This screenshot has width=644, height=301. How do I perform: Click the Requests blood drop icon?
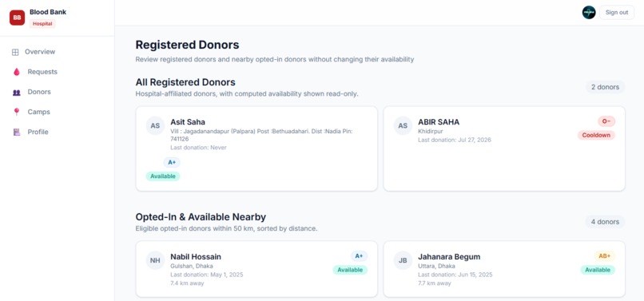point(17,72)
